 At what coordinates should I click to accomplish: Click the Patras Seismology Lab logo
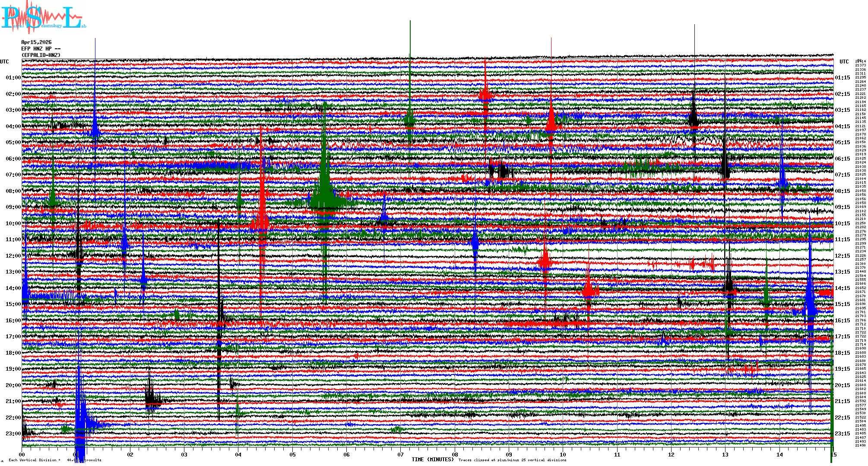[x=43, y=18]
